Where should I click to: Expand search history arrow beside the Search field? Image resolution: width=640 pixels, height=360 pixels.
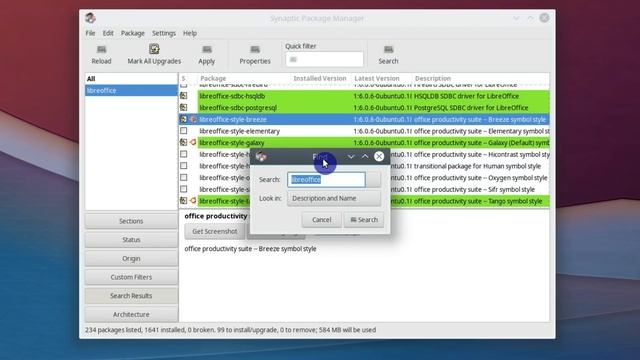[373, 180]
